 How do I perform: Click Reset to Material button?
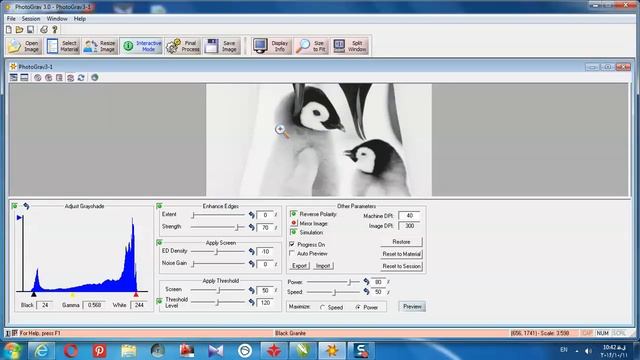pyautogui.click(x=401, y=254)
